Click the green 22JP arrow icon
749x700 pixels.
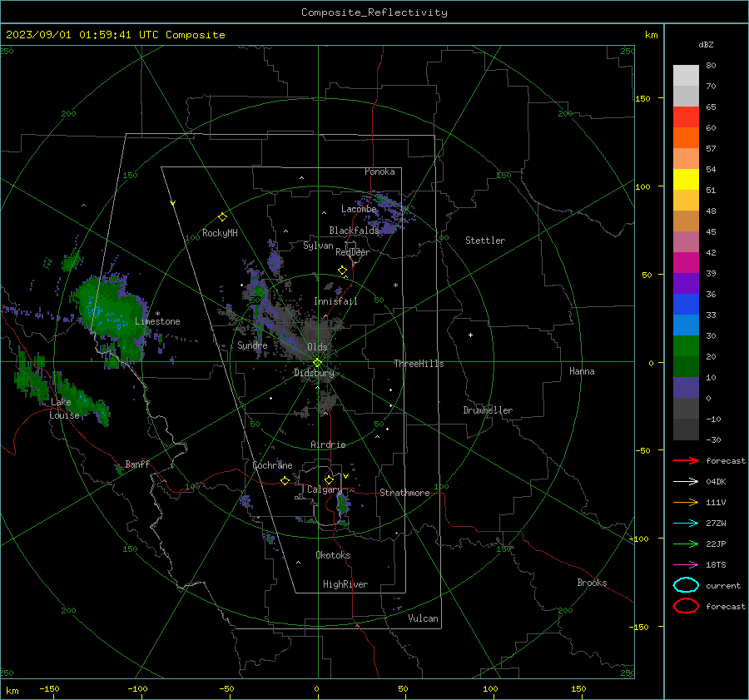click(686, 544)
